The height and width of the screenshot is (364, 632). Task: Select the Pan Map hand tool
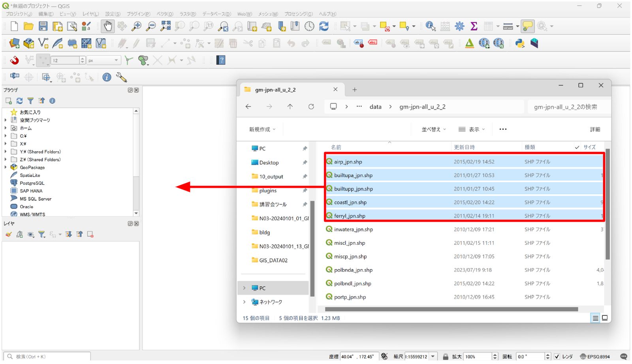click(107, 26)
